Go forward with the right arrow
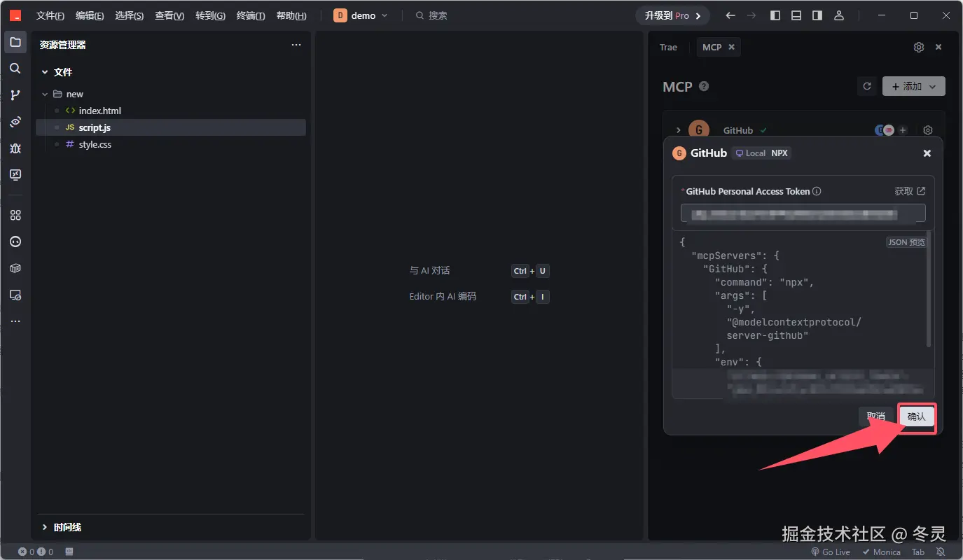The height and width of the screenshot is (560, 963). (x=751, y=15)
